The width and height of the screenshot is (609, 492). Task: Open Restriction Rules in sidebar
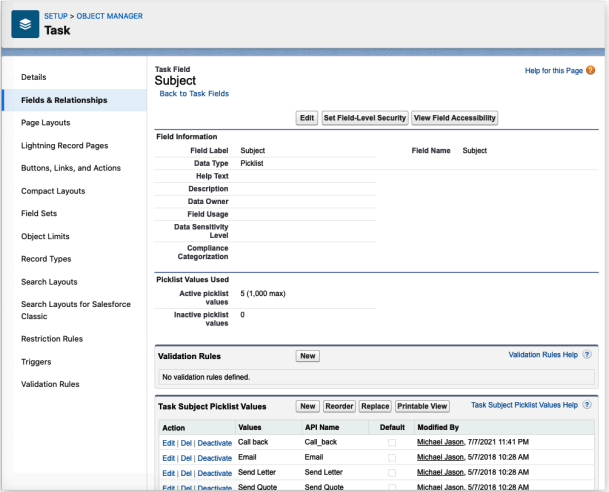point(52,339)
